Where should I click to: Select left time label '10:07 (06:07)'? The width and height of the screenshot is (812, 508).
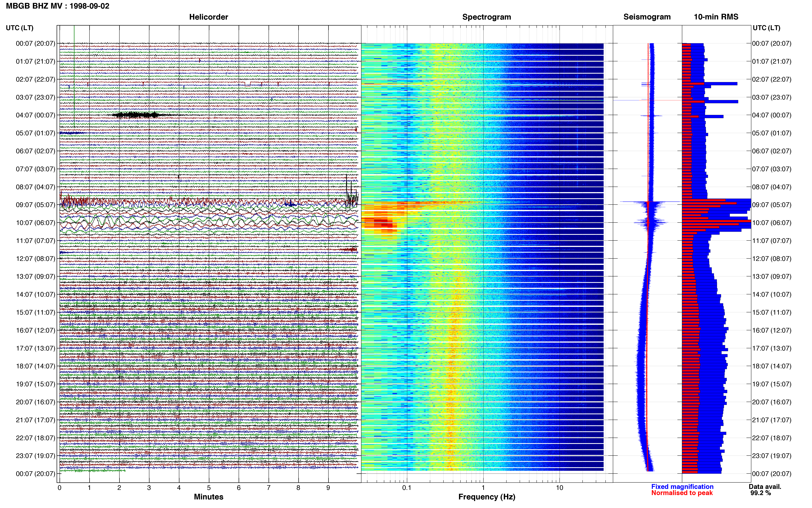[x=35, y=223]
